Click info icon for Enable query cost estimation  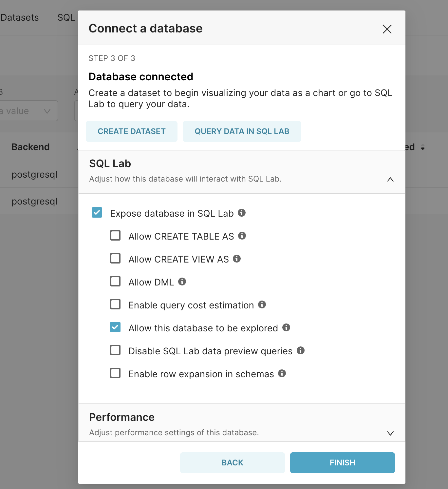262,304
